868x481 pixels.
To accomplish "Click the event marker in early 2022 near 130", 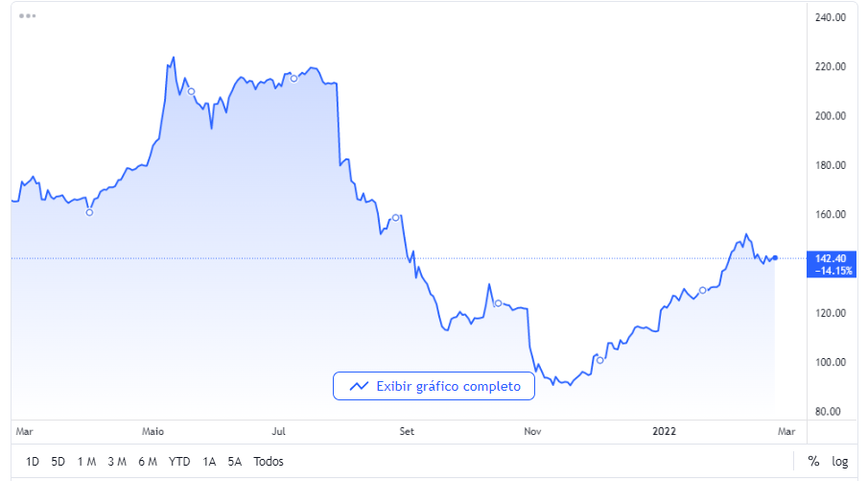I will pyautogui.click(x=702, y=290).
